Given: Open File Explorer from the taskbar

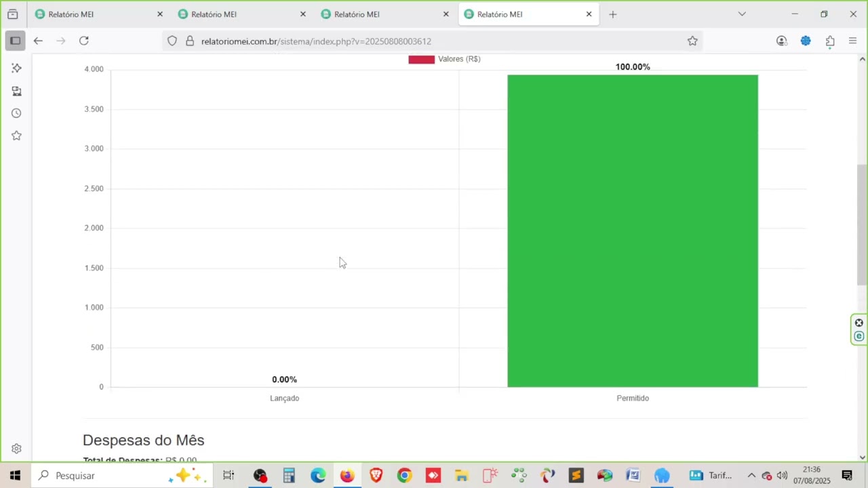Looking at the screenshot, I should pyautogui.click(x=462, y=476).
